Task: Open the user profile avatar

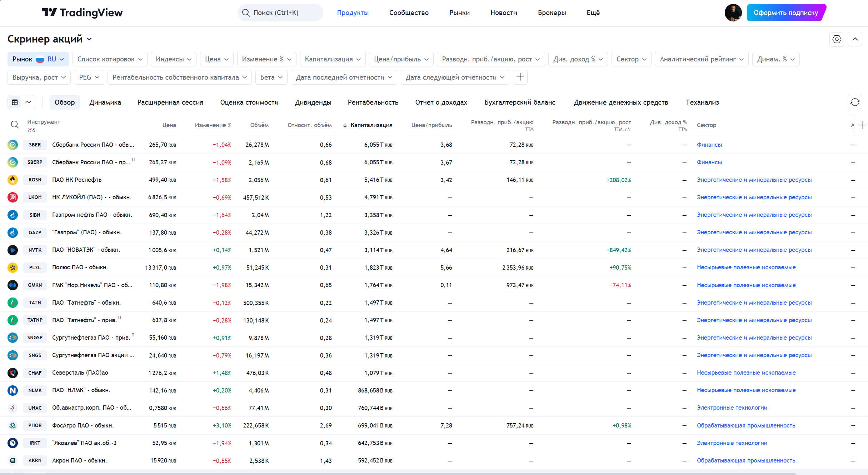Action: 733,12
